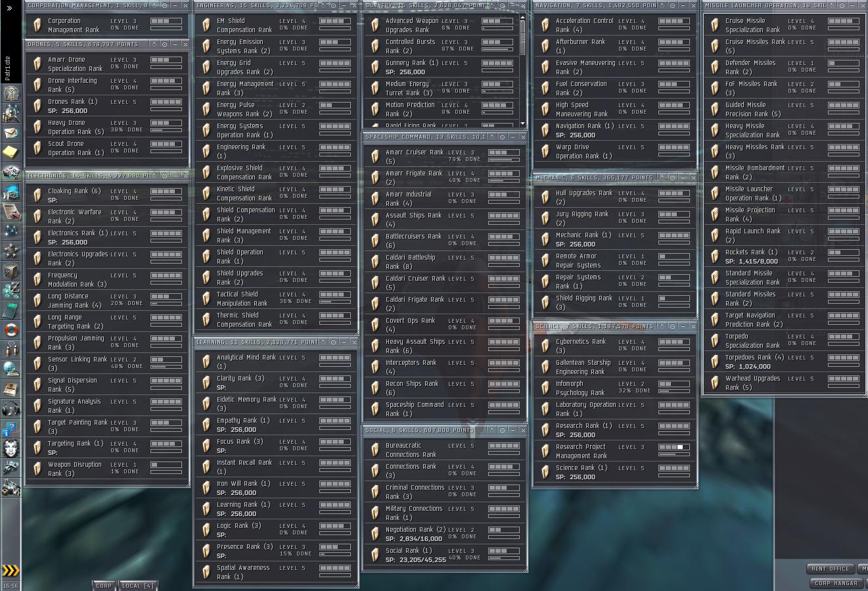
Task: Click the skill book icon beside Torpedoes
Action: 715,362
